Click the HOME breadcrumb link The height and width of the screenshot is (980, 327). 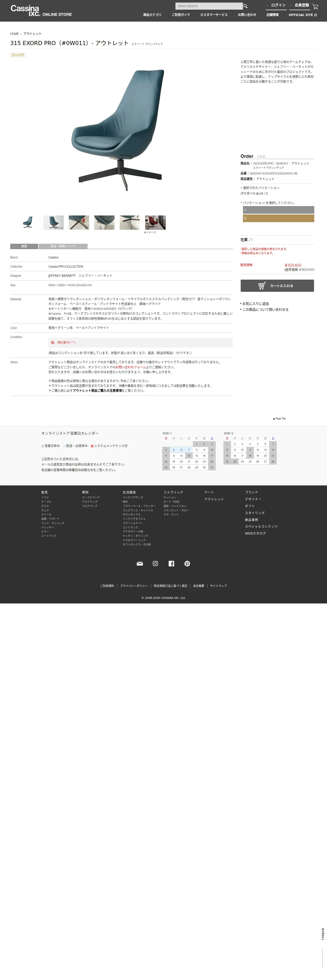pyautogui.click(x=15, y=34)
